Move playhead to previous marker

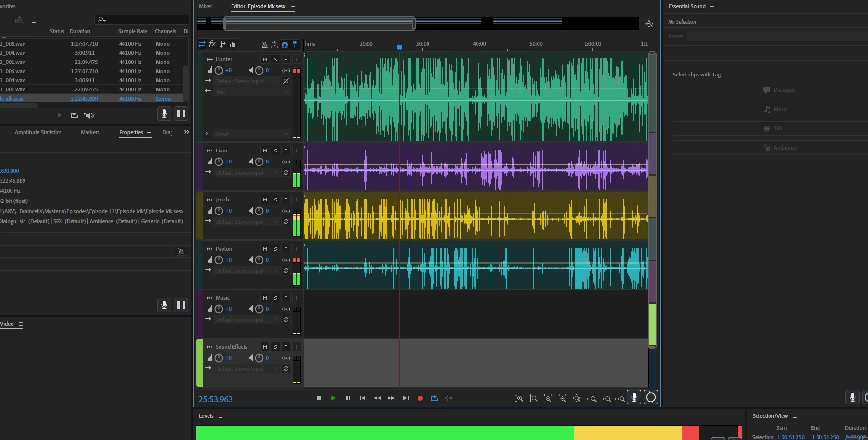(x=362, y=398)
